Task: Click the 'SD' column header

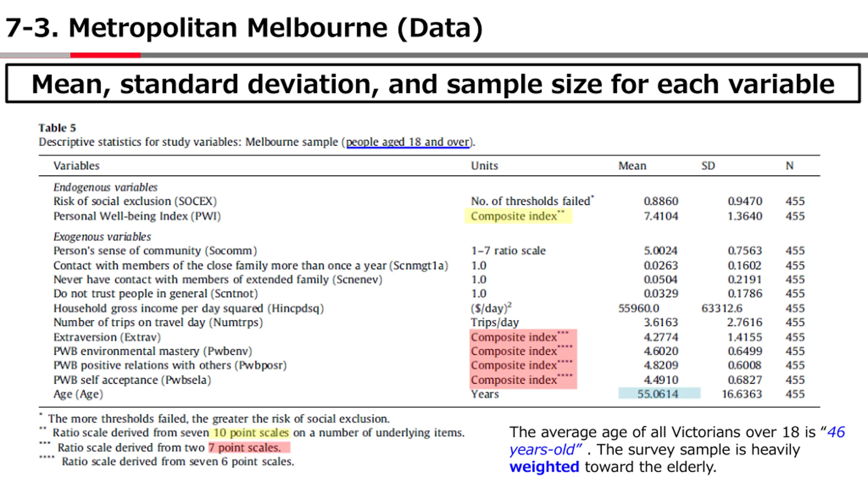Action: 708,166
